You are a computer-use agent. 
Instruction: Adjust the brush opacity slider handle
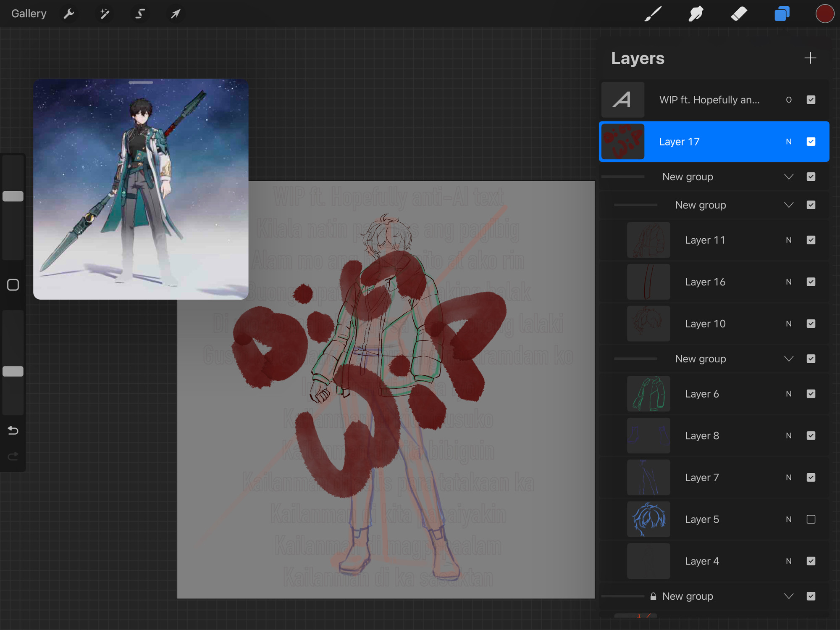coord(13,372)
